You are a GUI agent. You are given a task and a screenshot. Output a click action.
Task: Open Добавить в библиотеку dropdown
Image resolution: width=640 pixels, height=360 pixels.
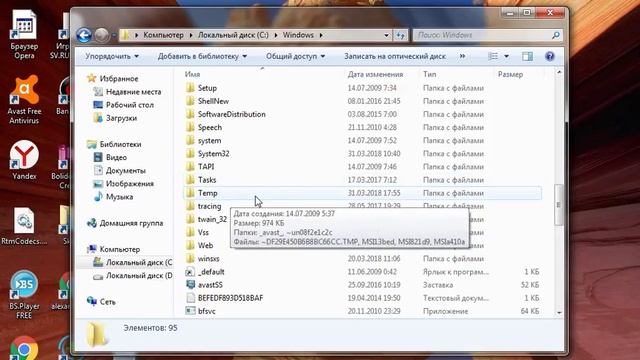[202, 56]
